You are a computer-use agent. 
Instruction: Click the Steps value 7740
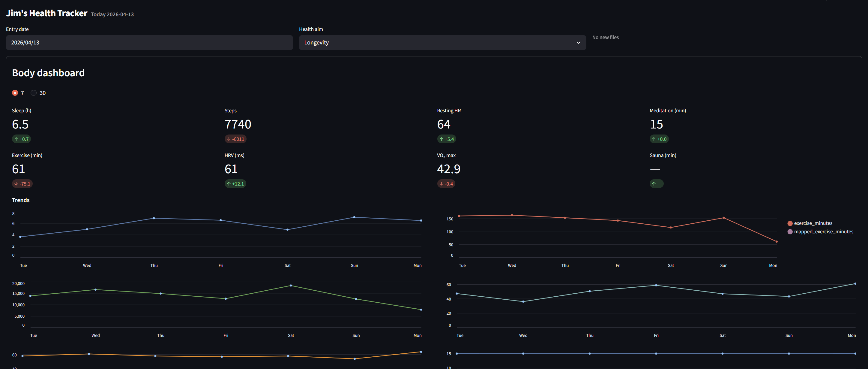[x=238, y=125]
